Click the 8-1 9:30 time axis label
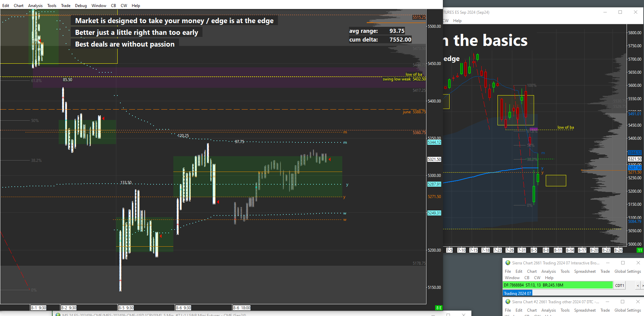 point(39,308)
